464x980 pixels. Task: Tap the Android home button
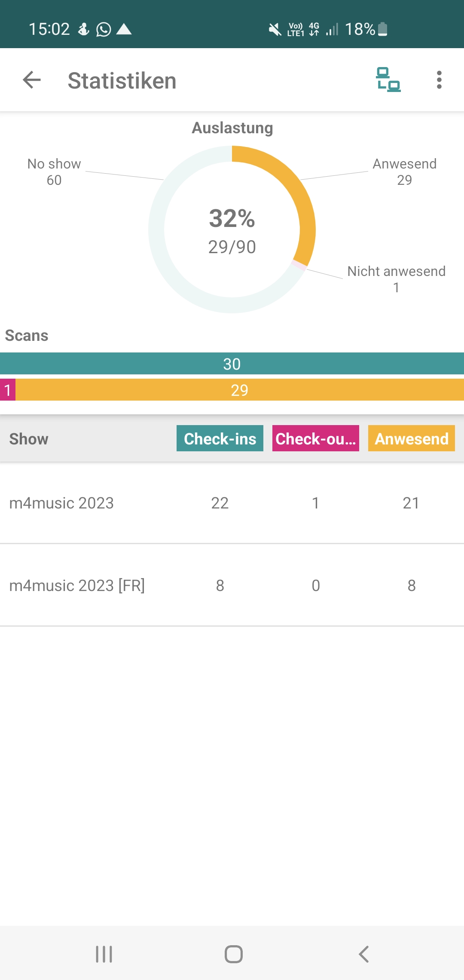pyautogui.click(x=233, y=954)
